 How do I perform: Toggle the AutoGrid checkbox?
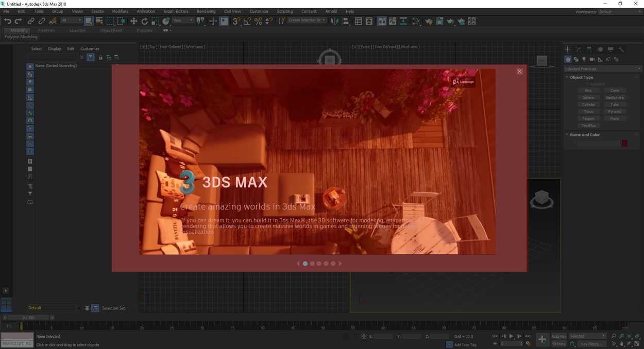coord(588,84)
